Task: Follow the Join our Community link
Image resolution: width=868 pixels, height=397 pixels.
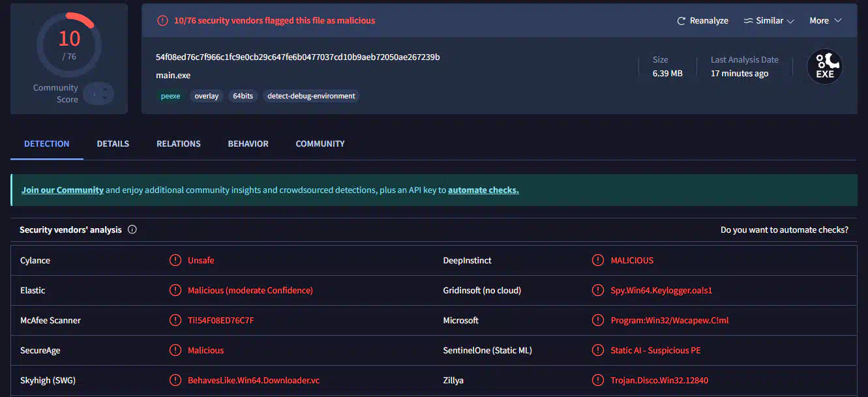Action: click(x=63, y=190)
